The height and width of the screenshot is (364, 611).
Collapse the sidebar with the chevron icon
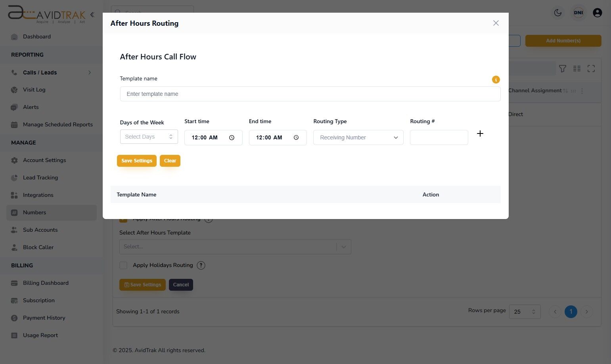[x=92, y=15]
